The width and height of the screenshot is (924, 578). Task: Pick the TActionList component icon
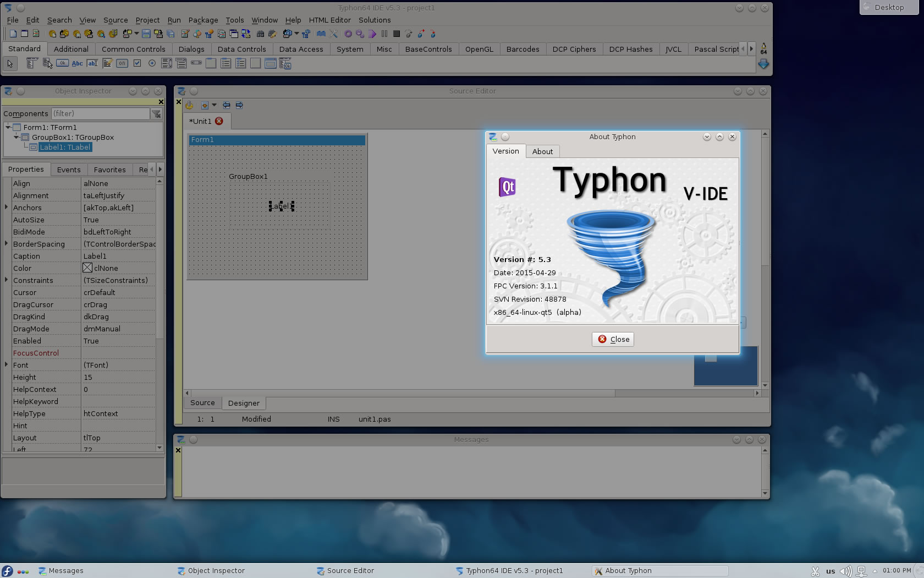(x=285, y=63)
